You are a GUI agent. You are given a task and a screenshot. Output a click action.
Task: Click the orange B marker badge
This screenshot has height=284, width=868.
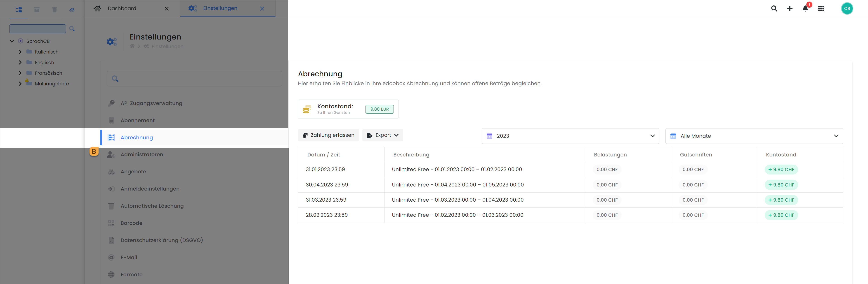click(x=94, y=151)
